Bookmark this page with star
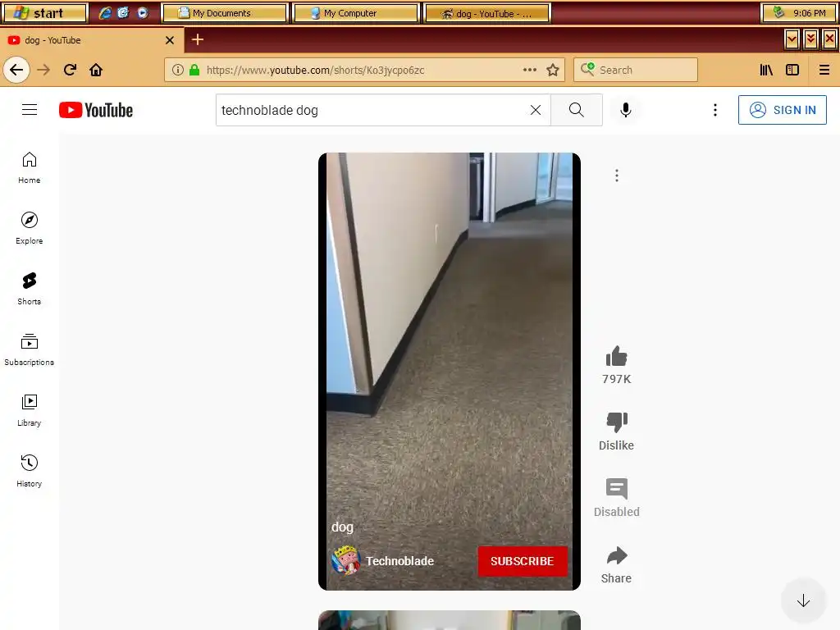Screen dimensions: 840x630 pyautogui.click(x=553, y=70)
